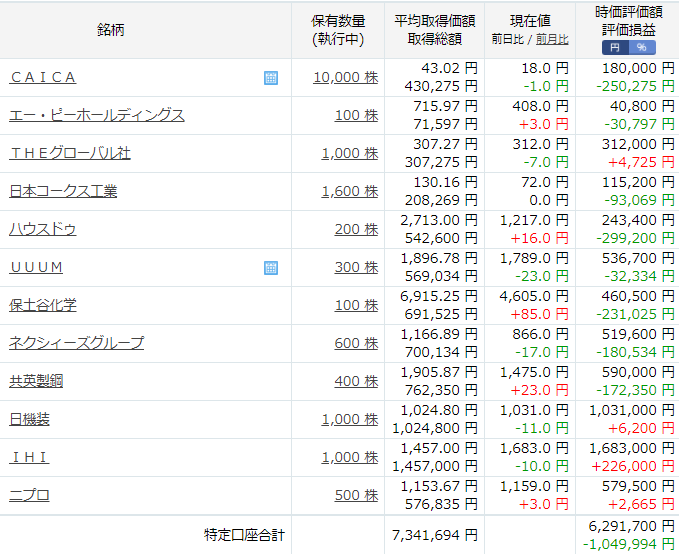The image size is (679, 554).
Task: Open エー・ピーホールディングス stock link
Action: 97,116
